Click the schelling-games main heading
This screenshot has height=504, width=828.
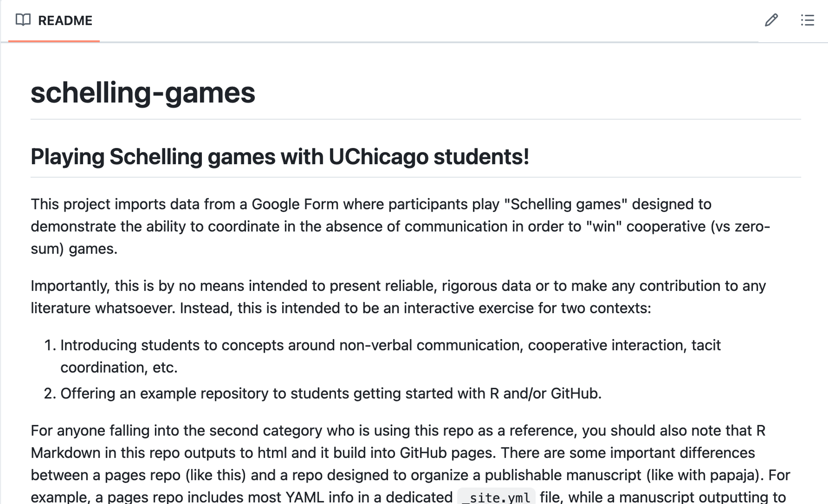[x=143, y=93]
